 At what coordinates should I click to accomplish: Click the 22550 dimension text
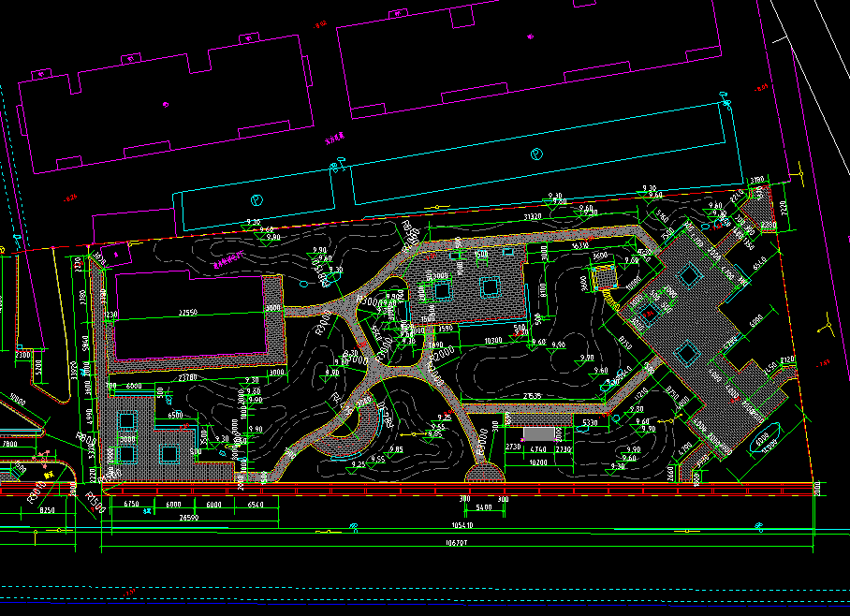pyautogui.click(x=187, y=313)
